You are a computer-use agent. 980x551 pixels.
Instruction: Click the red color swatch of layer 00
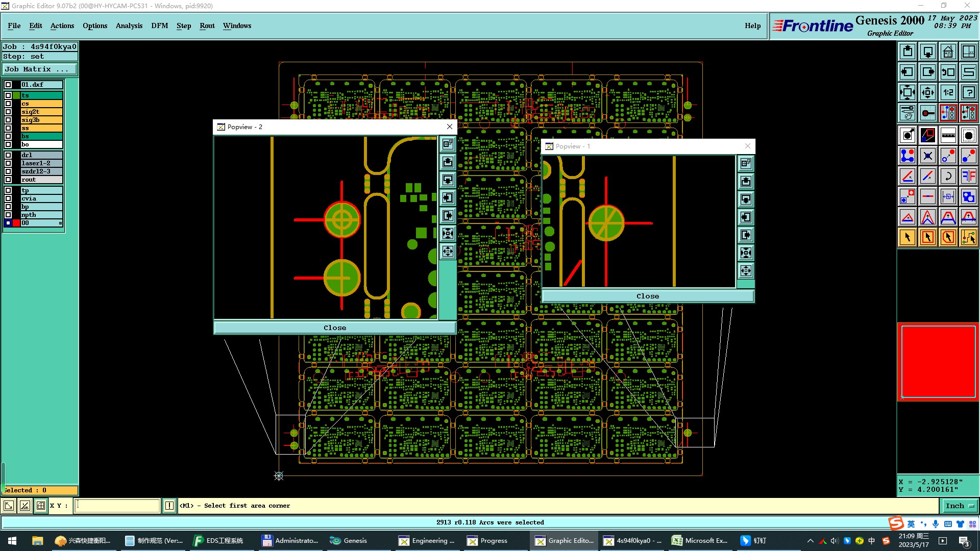16,223
